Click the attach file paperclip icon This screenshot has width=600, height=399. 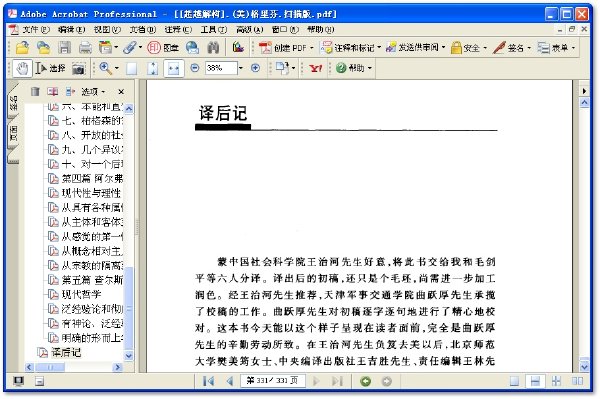tap(130, 48)
